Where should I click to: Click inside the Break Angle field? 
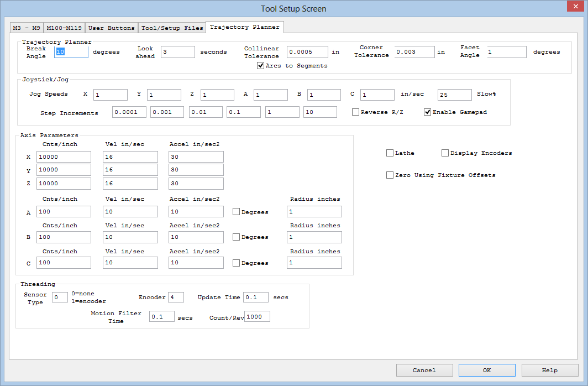pyautogui.click(x=71, y=51)
